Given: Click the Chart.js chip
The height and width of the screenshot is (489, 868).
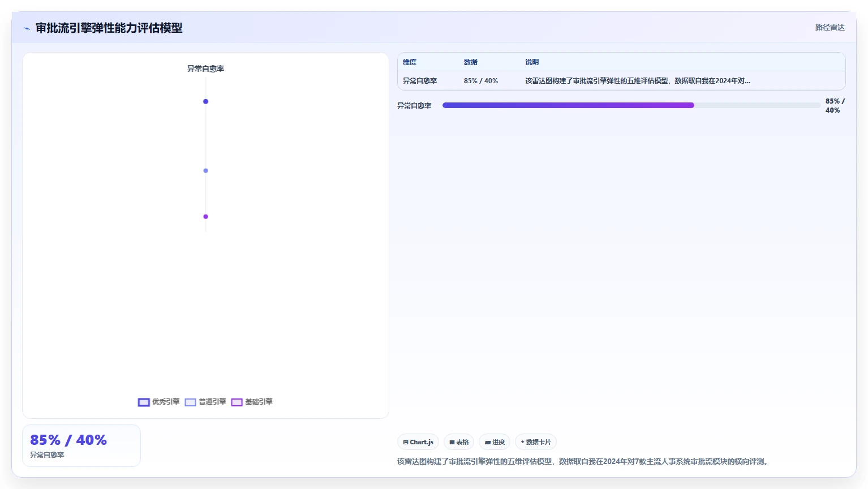Looking at the screenshot, I should pos(418,442).
